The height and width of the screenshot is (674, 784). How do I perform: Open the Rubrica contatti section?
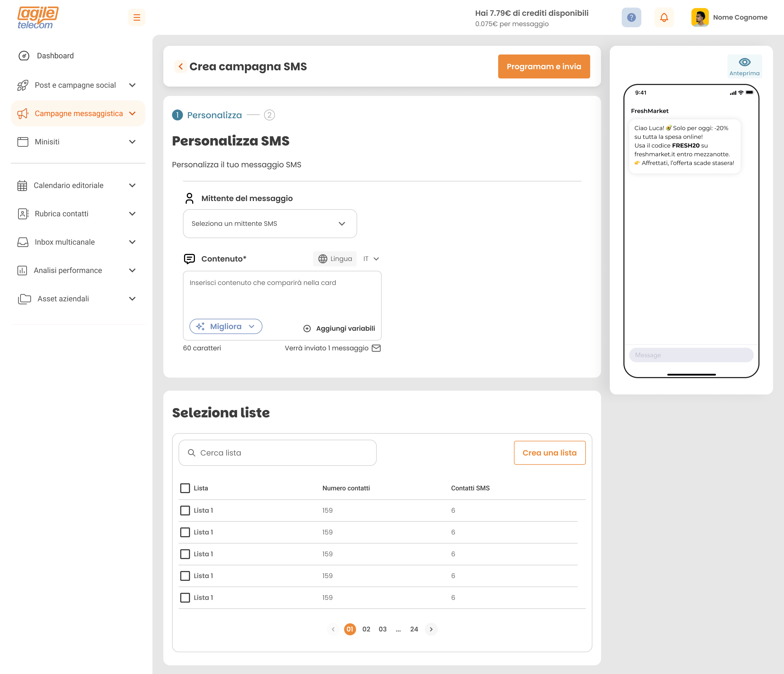61,214
